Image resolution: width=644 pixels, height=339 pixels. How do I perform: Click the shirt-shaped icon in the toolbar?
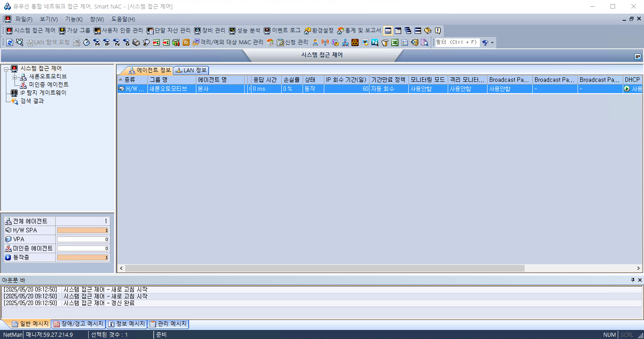pos(385,42)
